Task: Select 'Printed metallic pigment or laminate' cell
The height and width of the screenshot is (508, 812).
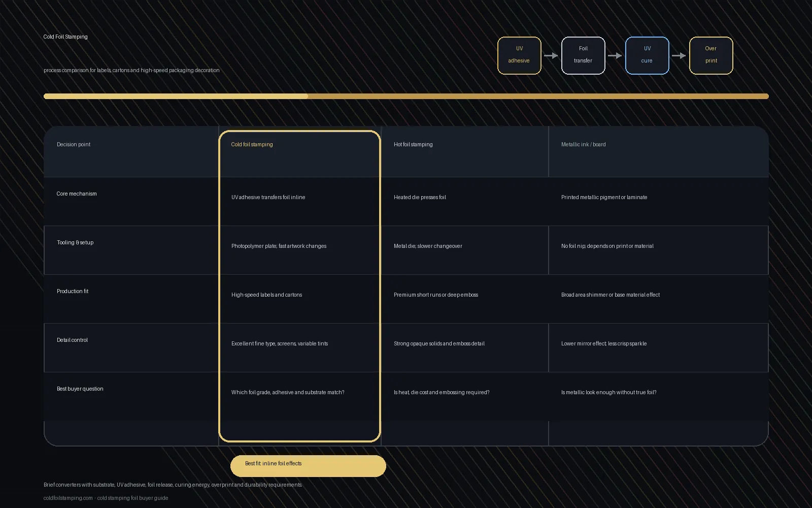Action: pyautogui.click(x=604, y=197)
